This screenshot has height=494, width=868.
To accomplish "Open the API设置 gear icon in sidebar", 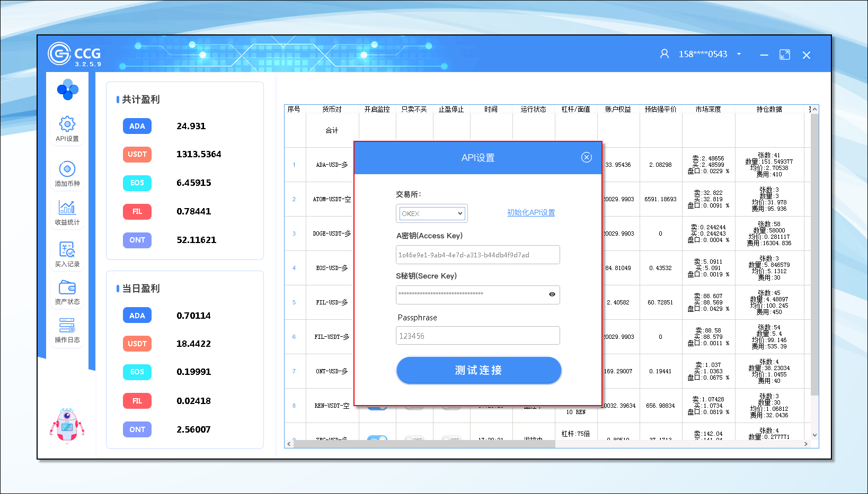I will point(67,124).
